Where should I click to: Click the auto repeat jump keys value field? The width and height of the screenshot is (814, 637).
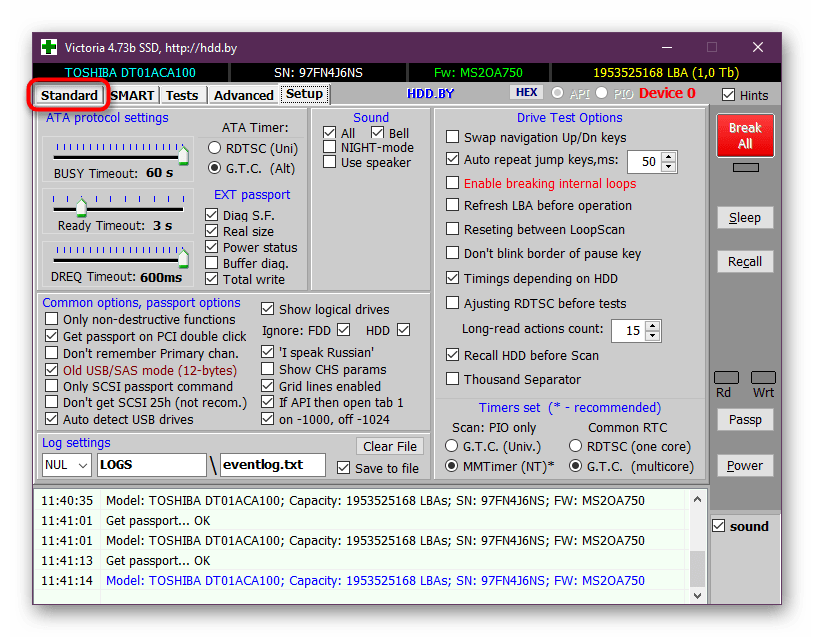(645, 161)
